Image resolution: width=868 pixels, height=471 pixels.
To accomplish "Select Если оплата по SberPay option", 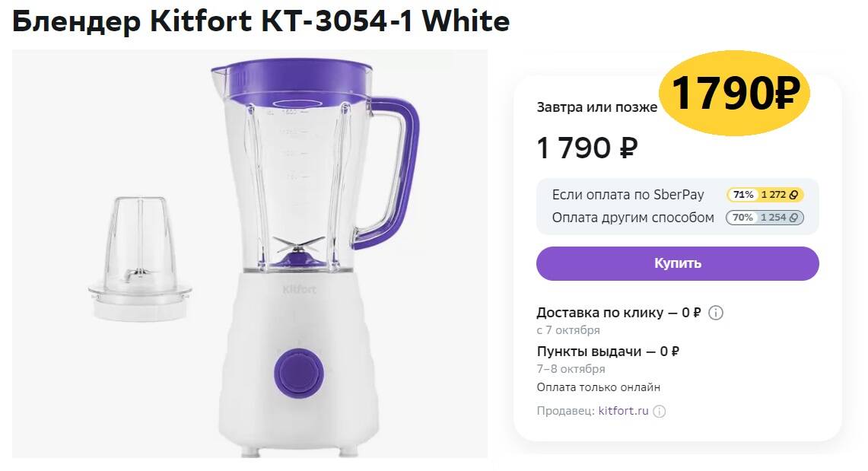I will (x=628, y=195).
